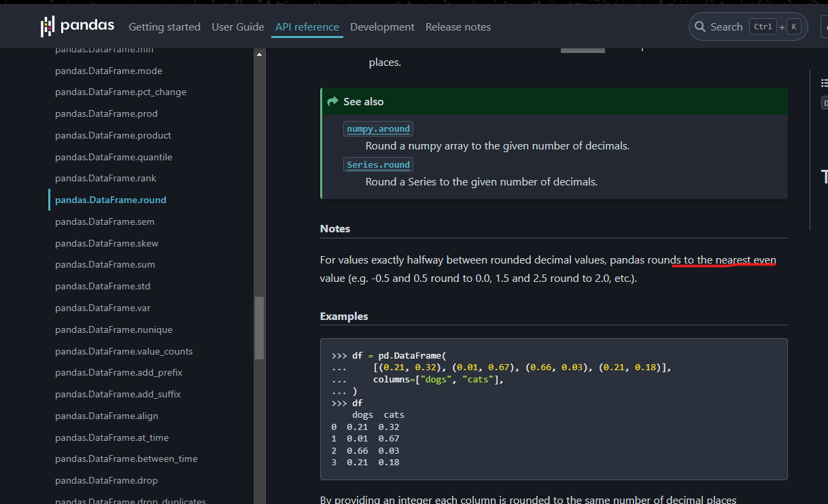View the Release notes page
This screenshot has height=504, width=828.
pyautogui.click(x=458, y=27)
